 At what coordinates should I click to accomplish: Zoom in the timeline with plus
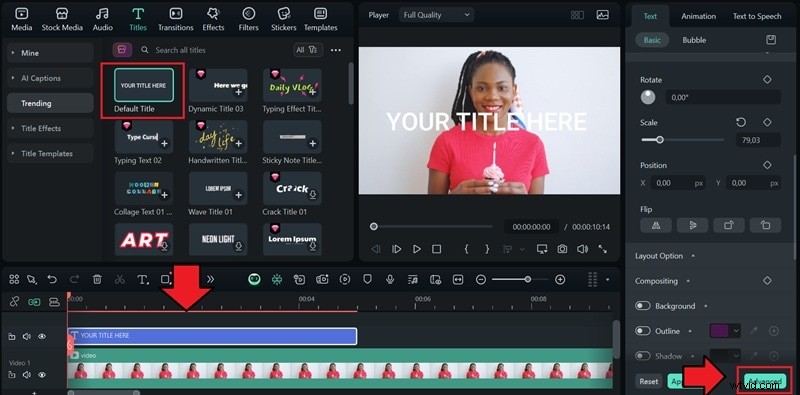560,279
